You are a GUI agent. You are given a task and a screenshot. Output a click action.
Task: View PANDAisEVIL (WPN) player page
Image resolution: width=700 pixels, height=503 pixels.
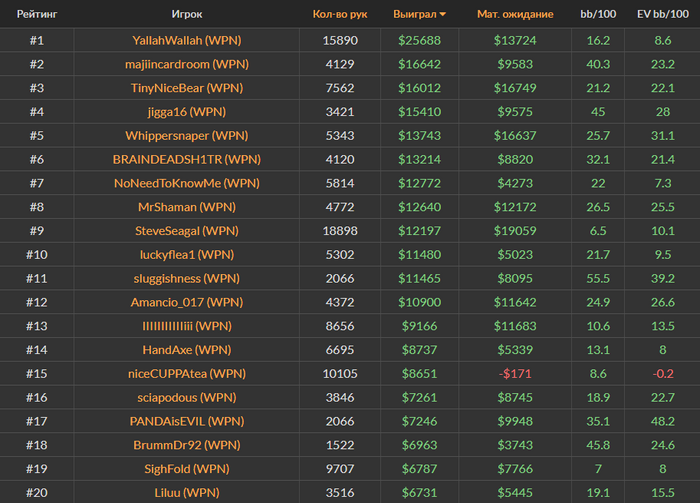(x=187, y=421)
